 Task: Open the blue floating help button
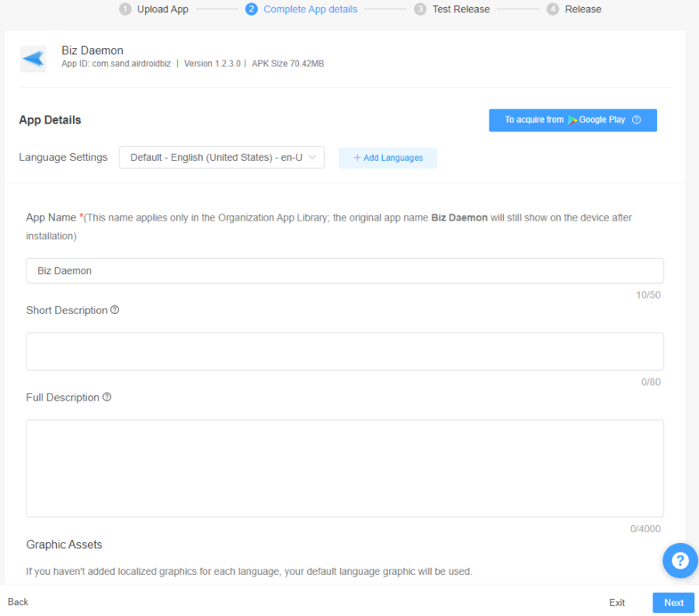coord(680,560)
